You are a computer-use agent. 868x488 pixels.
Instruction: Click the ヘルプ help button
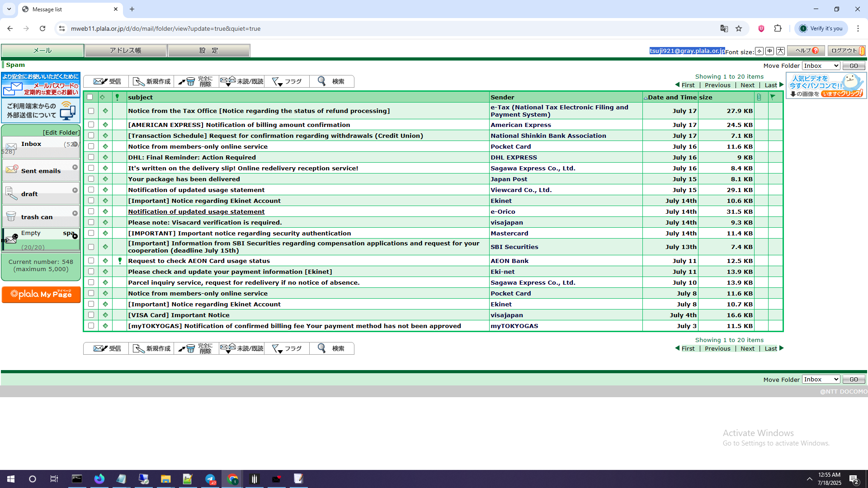806,51
